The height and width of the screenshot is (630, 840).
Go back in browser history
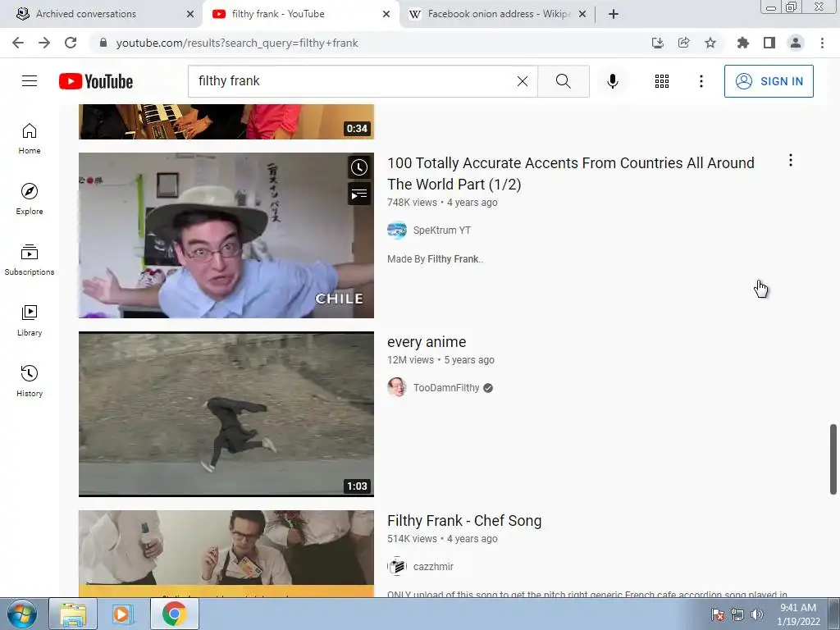click(x=18, y=43)
